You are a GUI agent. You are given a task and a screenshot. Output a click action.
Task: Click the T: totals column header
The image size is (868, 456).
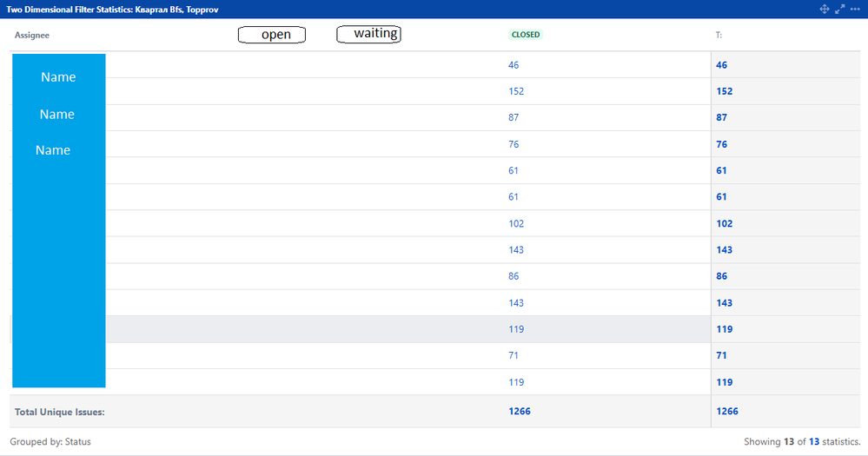click(719, 35)
